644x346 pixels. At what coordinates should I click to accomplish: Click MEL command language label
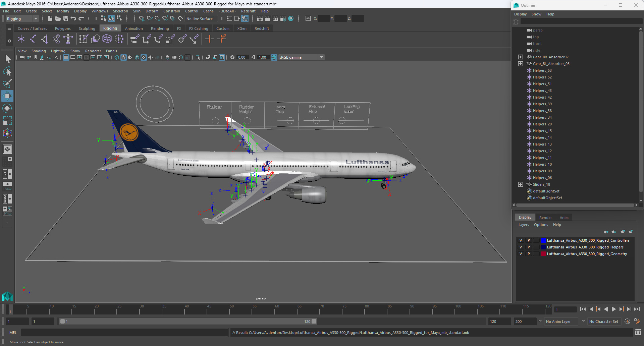click(13, 333)
